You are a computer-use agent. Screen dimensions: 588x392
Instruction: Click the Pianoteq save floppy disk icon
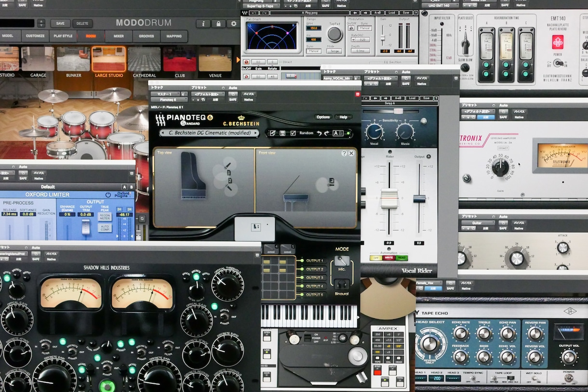click(x=282, y=133)
